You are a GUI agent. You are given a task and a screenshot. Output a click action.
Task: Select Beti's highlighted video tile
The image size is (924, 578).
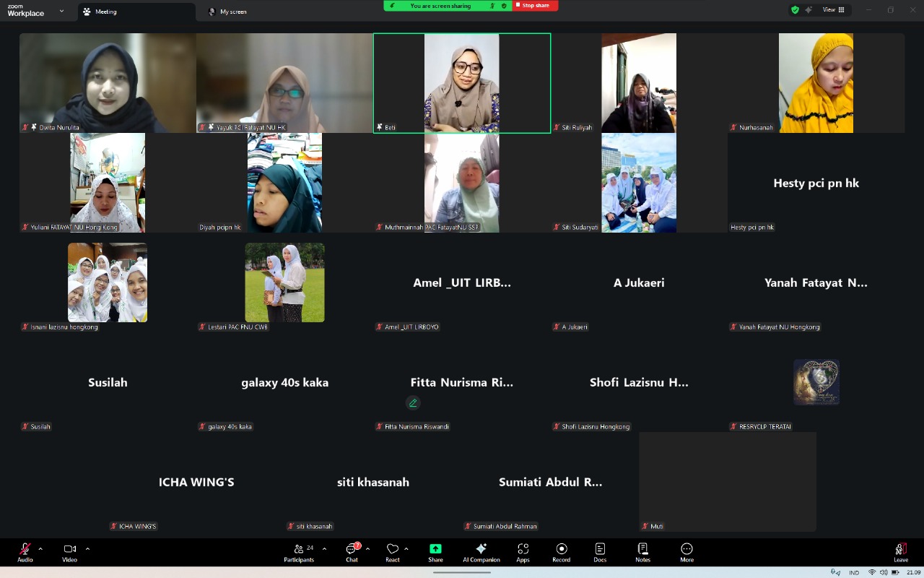[461, 82]
